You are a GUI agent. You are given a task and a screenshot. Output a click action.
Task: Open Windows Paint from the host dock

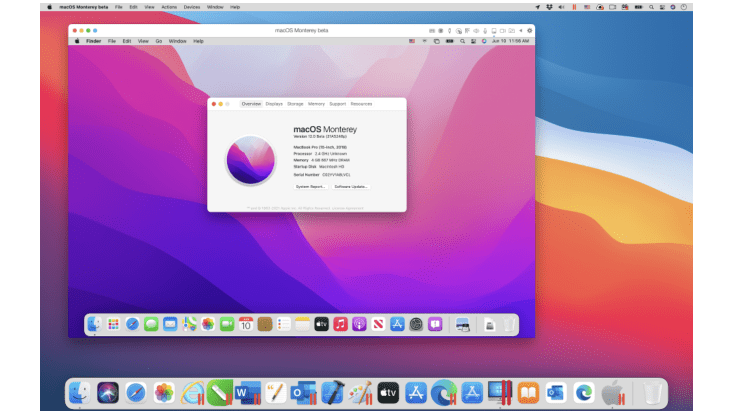click(x=360, y=393)
